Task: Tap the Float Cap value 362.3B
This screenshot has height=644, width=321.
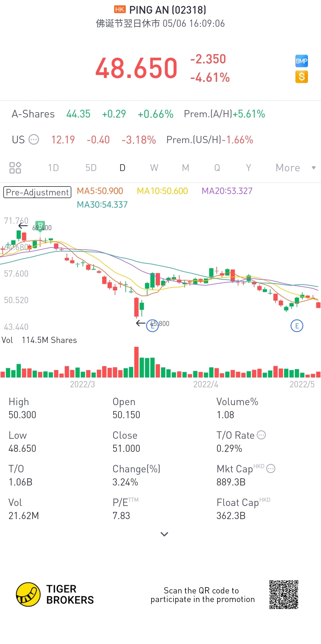Action: [231, 516]
